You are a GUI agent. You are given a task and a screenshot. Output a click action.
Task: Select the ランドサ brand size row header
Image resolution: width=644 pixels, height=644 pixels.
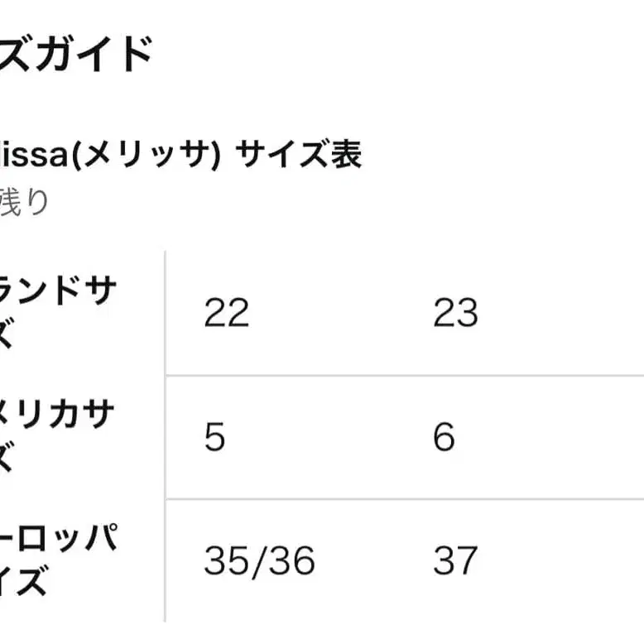[56, 293]
